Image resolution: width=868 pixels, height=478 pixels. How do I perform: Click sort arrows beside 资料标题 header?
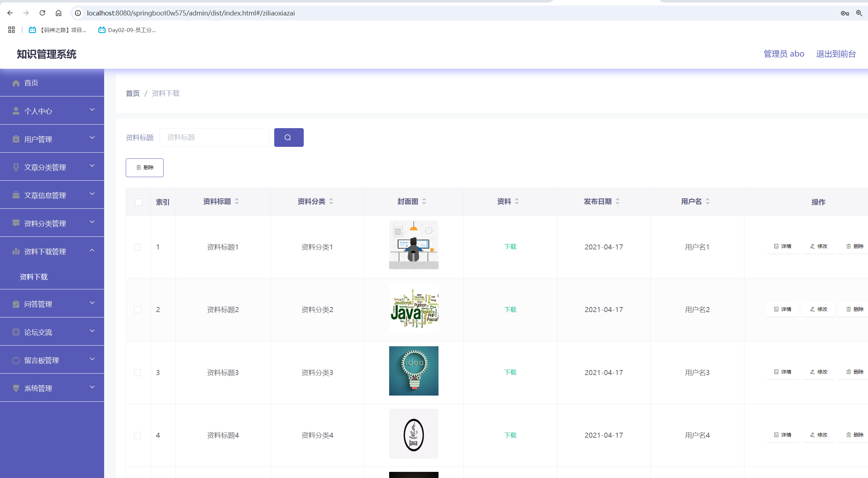237,202
